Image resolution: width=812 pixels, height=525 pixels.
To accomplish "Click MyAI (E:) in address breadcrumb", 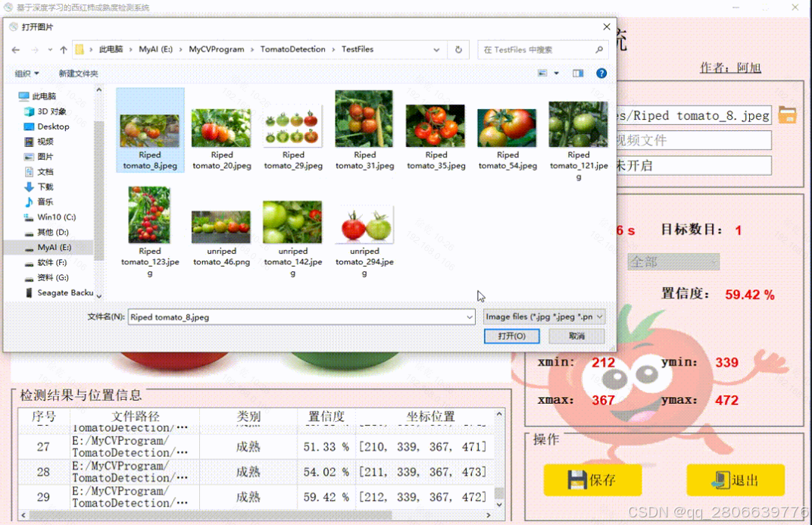I will pyautogui.click(x=155, y=49).
